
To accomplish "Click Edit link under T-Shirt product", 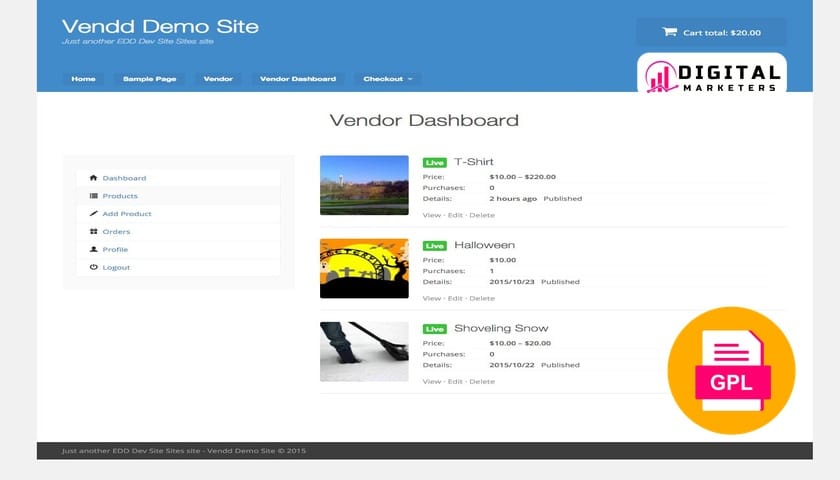I will coord(455,215).
